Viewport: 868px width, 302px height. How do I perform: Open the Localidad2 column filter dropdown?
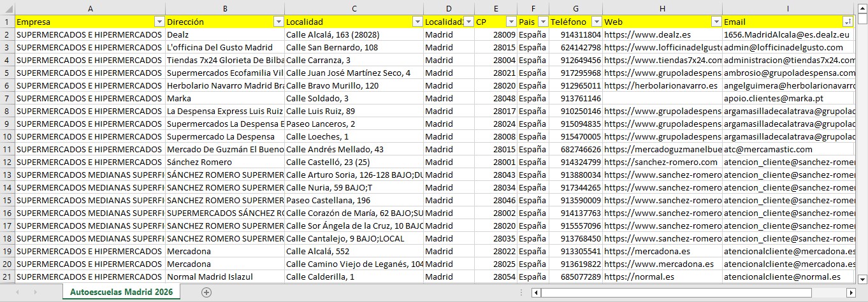pos(468,22)
